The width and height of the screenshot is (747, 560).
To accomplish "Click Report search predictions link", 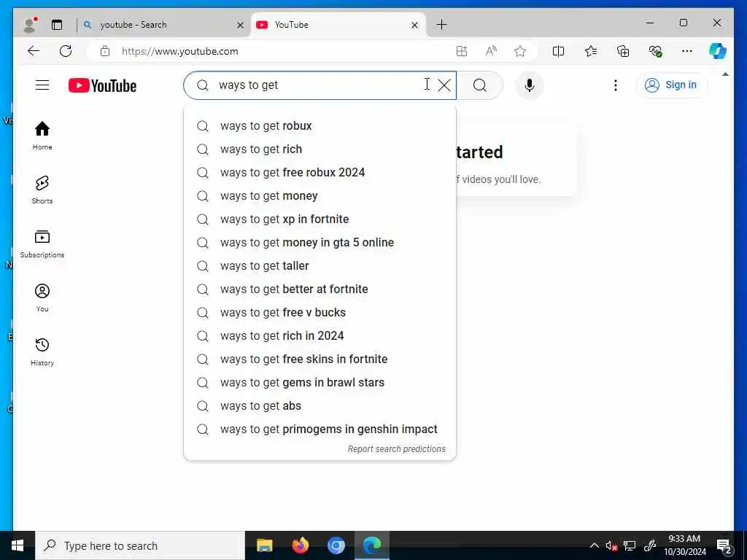I will [396, 449].
